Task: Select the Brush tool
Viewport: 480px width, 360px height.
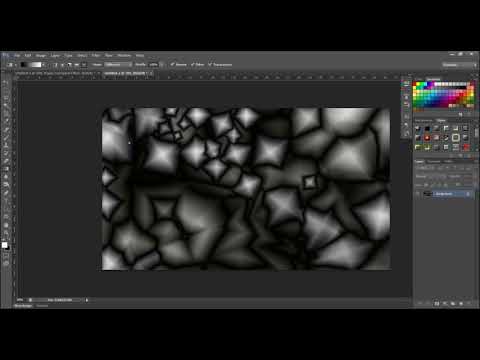Action: [6, 138]
